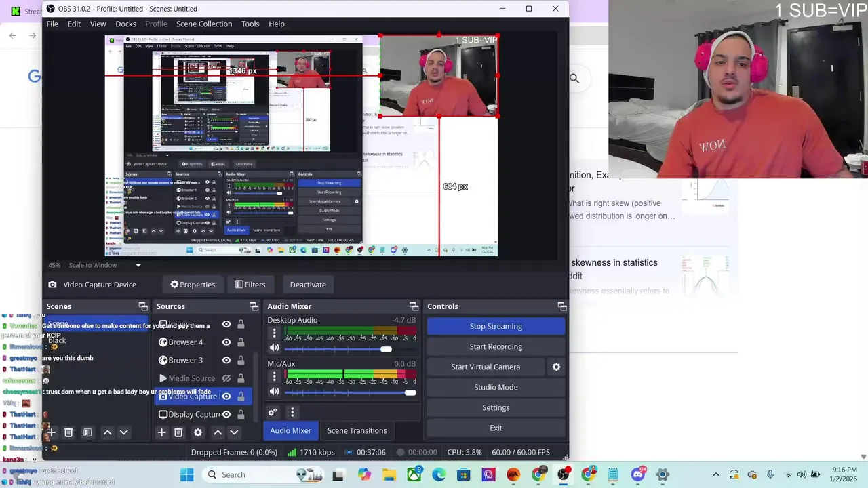Open Properties for Video Capture Device
This screenshot has height=488, width=868.
(x=193, y=285)
